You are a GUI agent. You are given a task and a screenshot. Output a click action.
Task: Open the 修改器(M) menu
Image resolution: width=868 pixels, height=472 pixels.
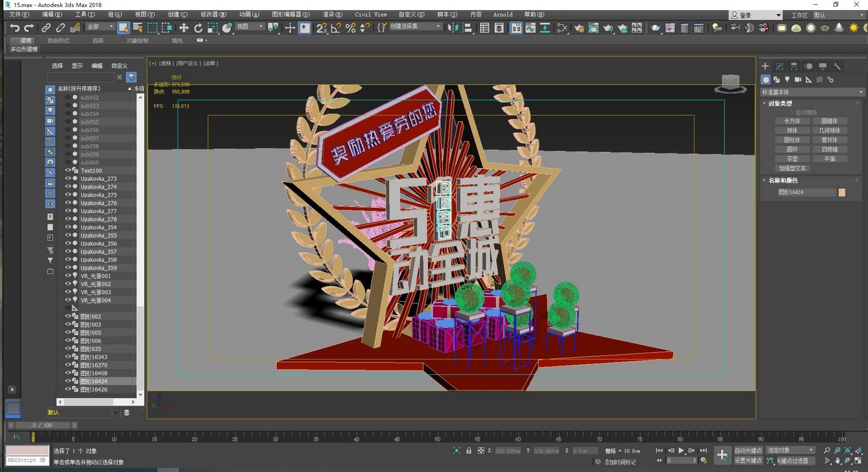(x=213, y=14)
